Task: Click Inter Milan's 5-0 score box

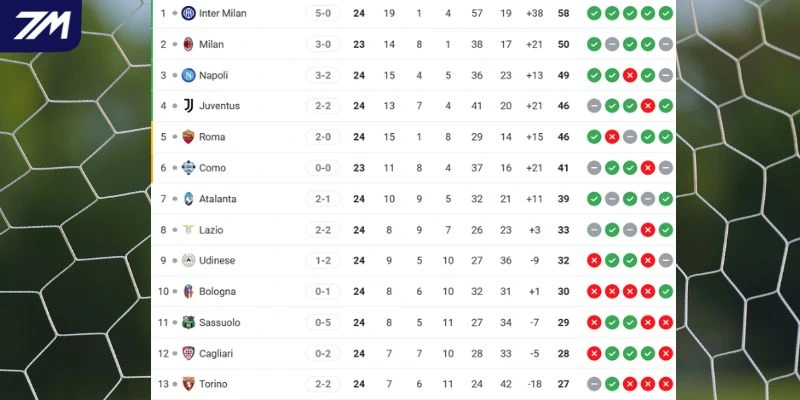Action: pyautogui.click(x=323, y=13)
